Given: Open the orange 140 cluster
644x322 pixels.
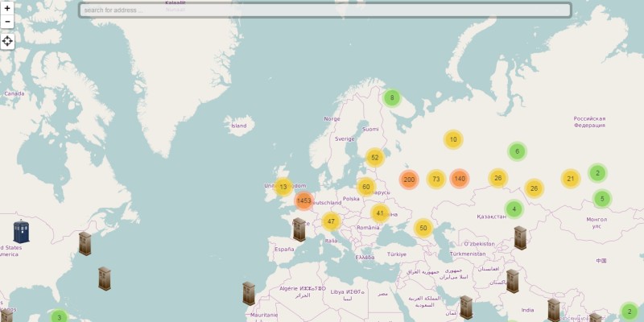Looking at the screenshot, I should [460, 179].
